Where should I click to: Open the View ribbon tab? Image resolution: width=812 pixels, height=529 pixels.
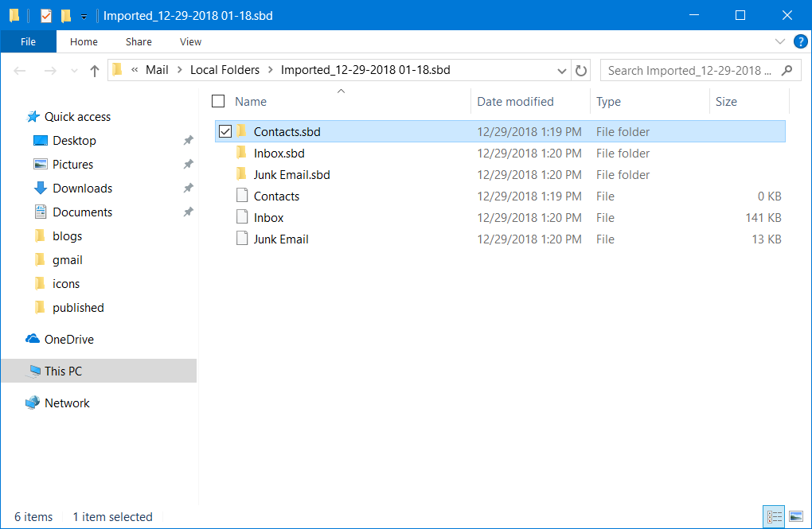(x=190, y=41)
